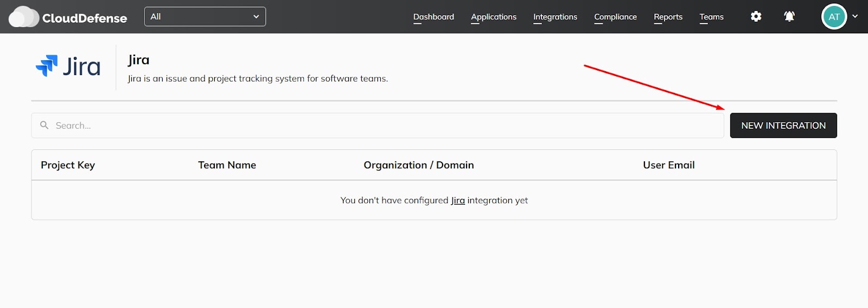This screenshot has width=868, height=308.
Task: Switch to the Teams page
Action: click(x=711, y=17)
